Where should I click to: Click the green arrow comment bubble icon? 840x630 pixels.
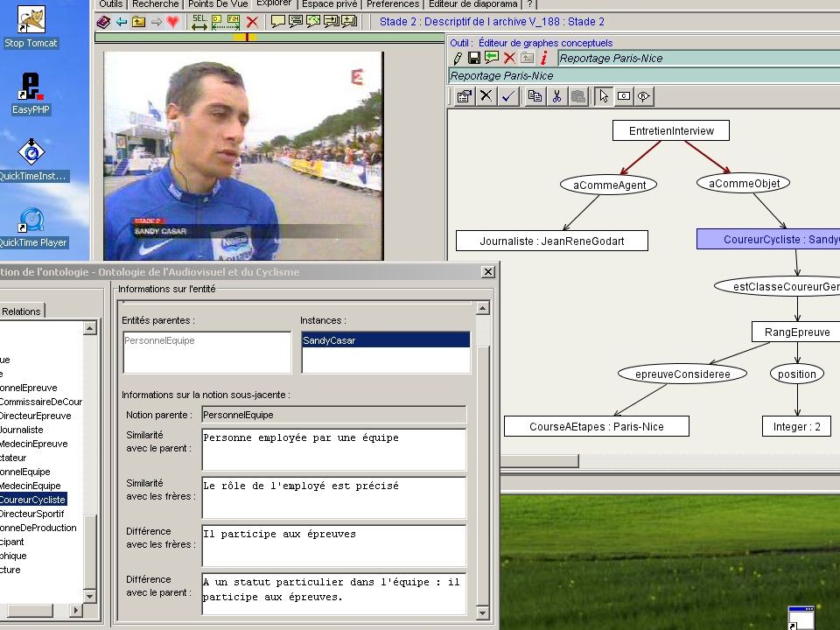click(491, 58)
